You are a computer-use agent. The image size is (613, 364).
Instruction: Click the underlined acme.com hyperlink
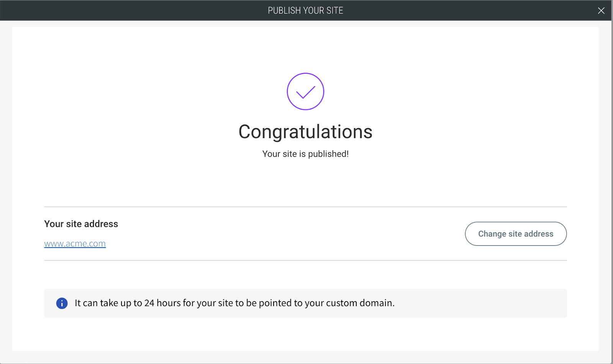pos(75,243)
